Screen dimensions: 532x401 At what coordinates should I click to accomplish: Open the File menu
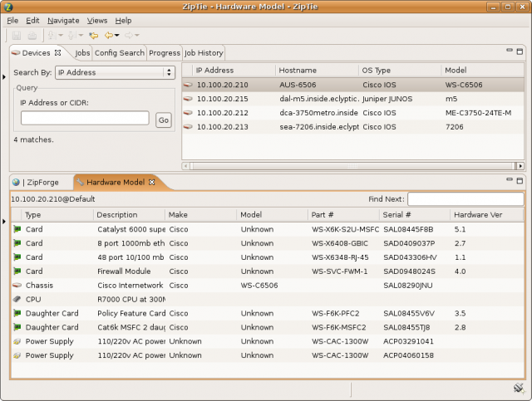point(12,21)
